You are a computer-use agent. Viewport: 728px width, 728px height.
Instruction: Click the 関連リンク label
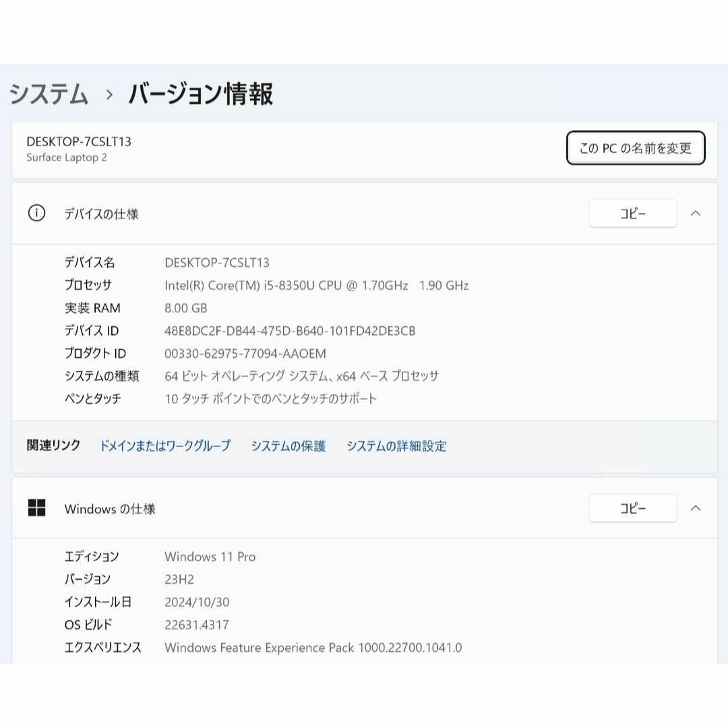pyautogui.click(x=53, y=446)
